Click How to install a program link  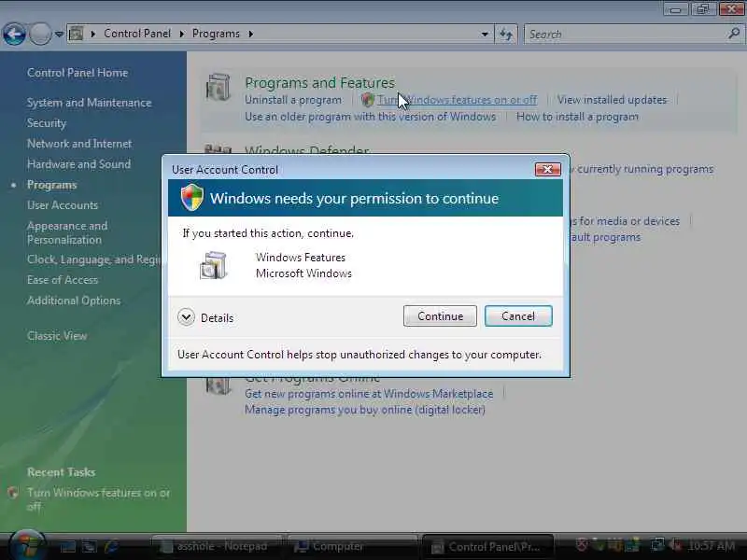pyautogui.click(x=577, y=117)
